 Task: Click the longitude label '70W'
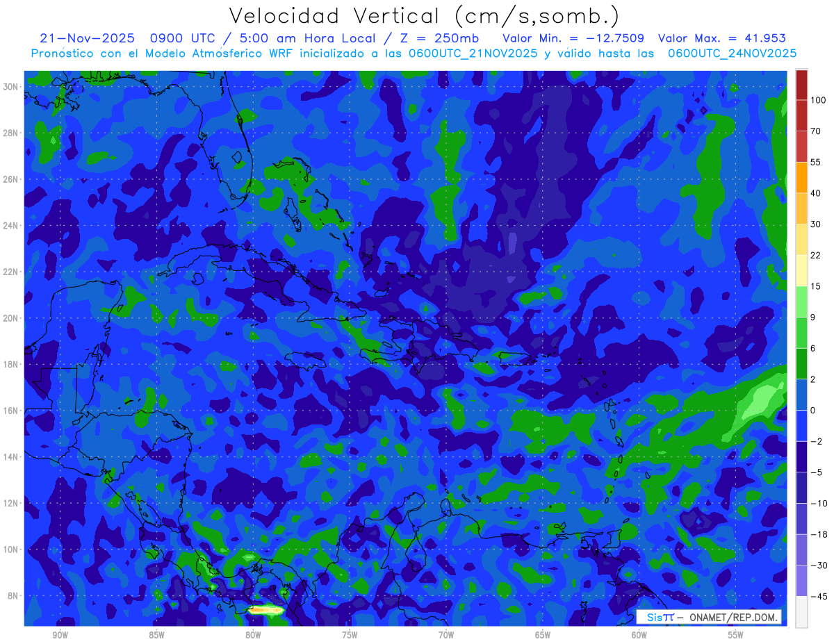(446, 634)
